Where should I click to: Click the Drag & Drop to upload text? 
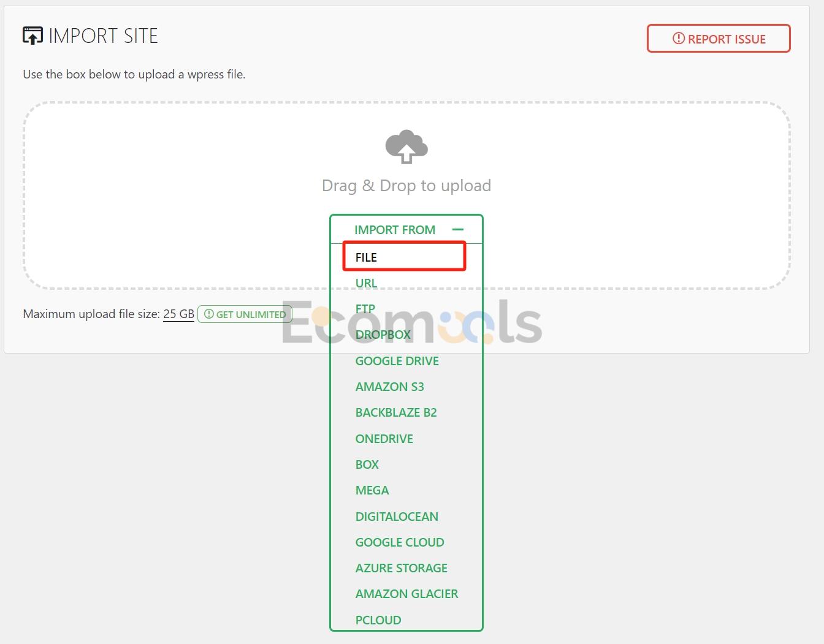406,185
